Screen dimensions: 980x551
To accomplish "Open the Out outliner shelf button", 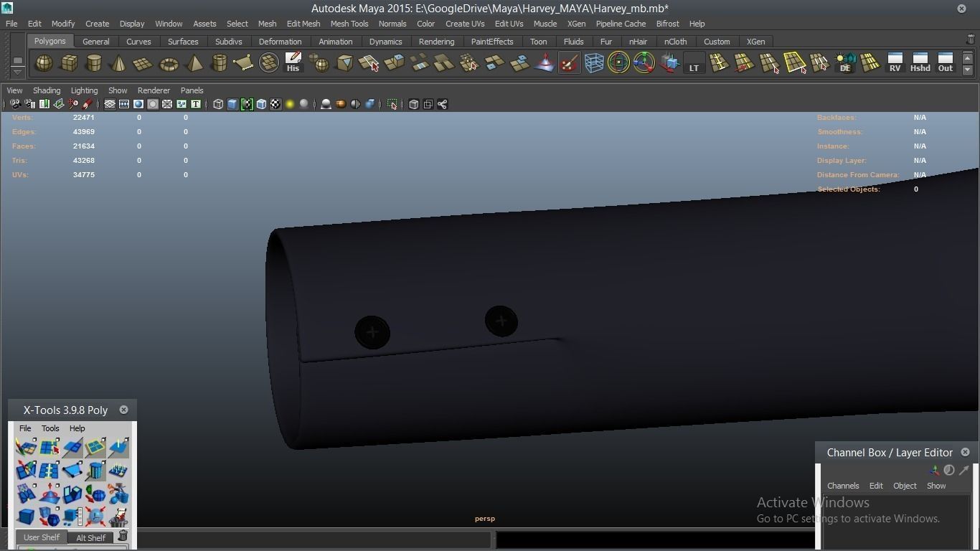I will click(x=946, y=63).
